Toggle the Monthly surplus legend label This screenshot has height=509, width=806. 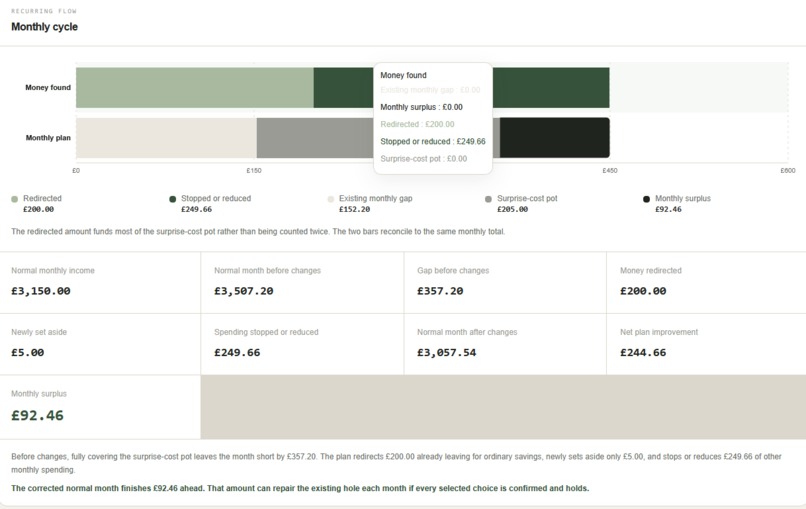point(683,198)
